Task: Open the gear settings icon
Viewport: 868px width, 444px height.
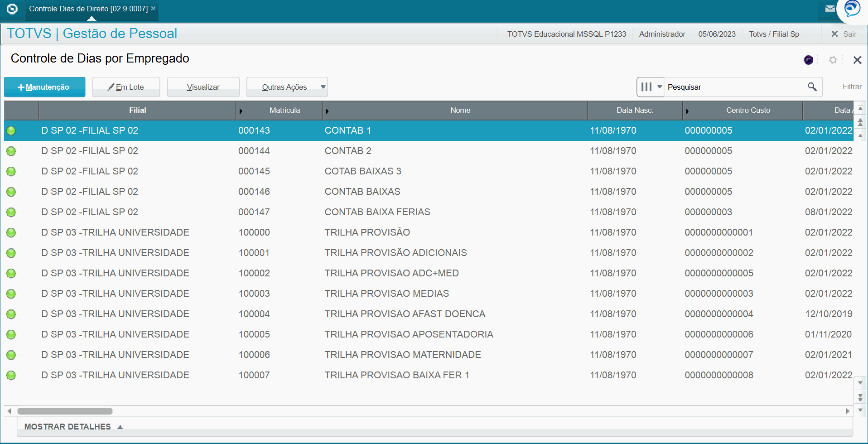Action: tap(833, 60)
